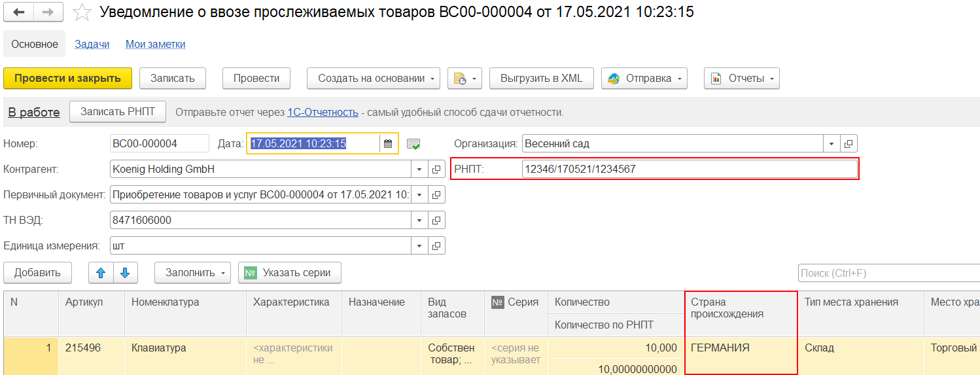
Task: Open the Отправка dropdown menu
Action: point(644,79)
